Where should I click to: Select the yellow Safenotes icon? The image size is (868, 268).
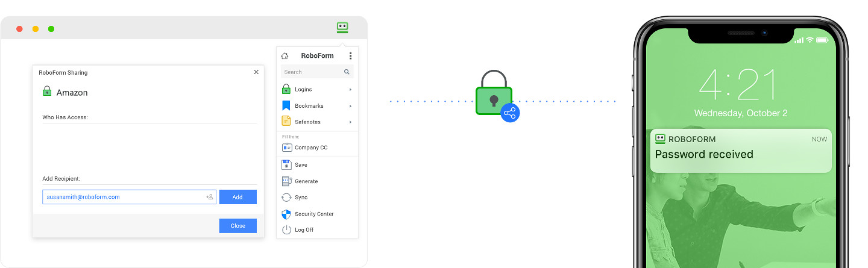click(x=286, y=122)
